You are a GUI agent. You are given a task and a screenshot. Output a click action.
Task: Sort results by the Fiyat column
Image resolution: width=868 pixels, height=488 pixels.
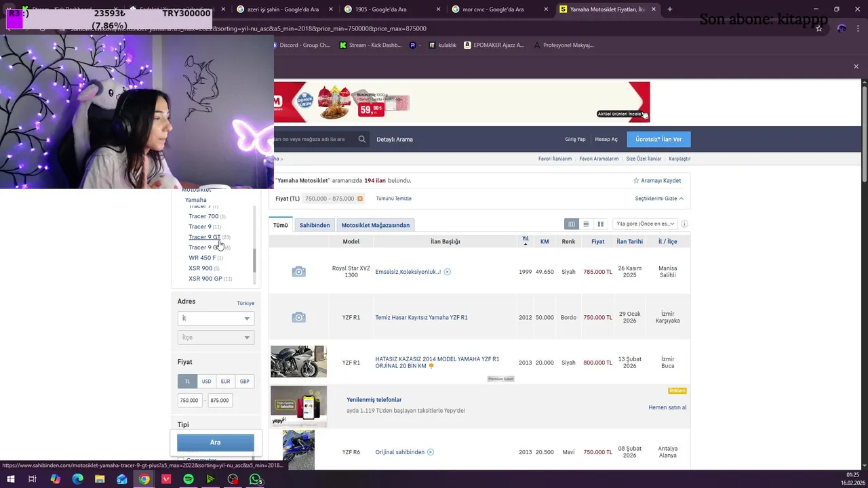point(597,241)
